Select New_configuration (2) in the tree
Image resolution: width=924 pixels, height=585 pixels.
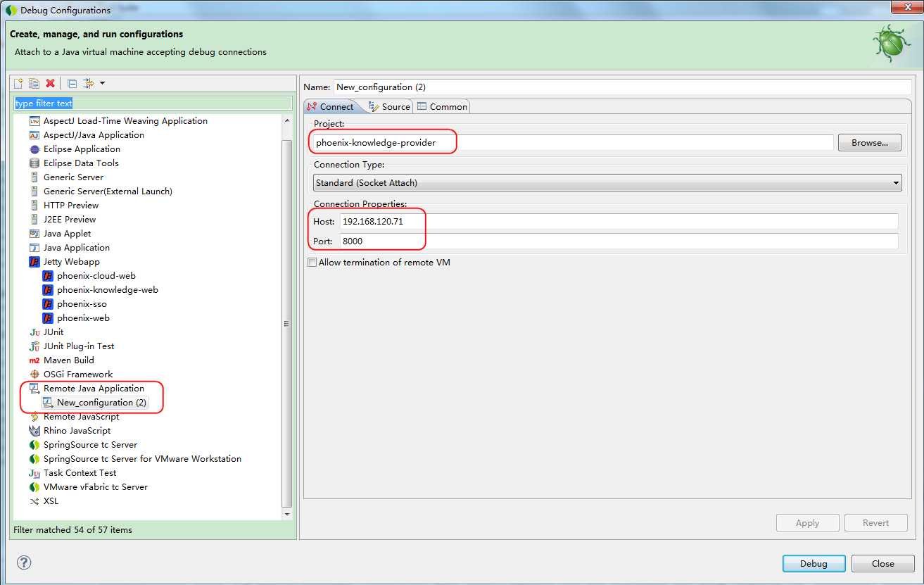click(102, 403)
